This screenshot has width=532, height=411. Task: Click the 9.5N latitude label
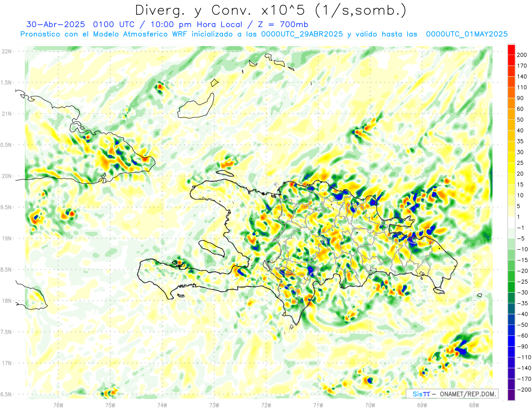(x=6, y=207)
